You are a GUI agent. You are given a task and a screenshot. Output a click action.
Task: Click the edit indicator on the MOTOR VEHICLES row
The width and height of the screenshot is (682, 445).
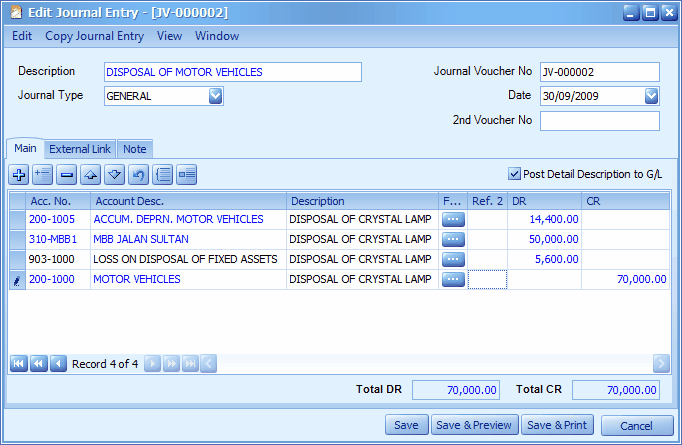17,280
